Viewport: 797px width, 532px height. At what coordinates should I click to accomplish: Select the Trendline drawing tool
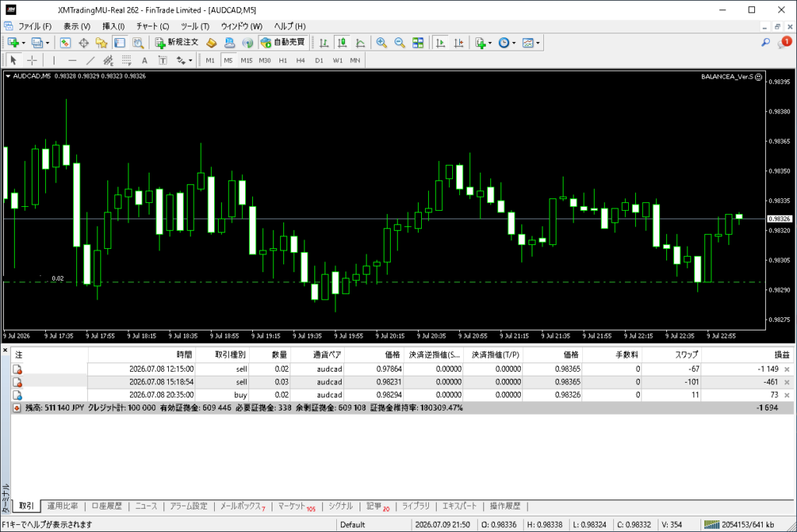click(90, 61)
